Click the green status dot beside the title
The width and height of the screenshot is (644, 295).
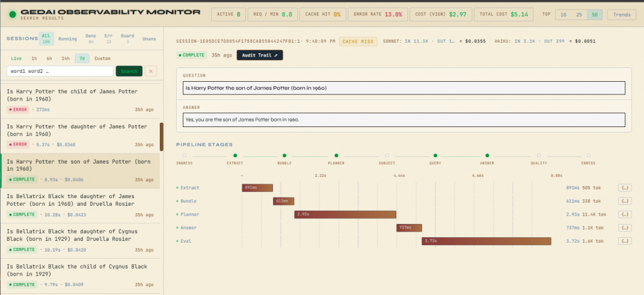pos(13,15)
